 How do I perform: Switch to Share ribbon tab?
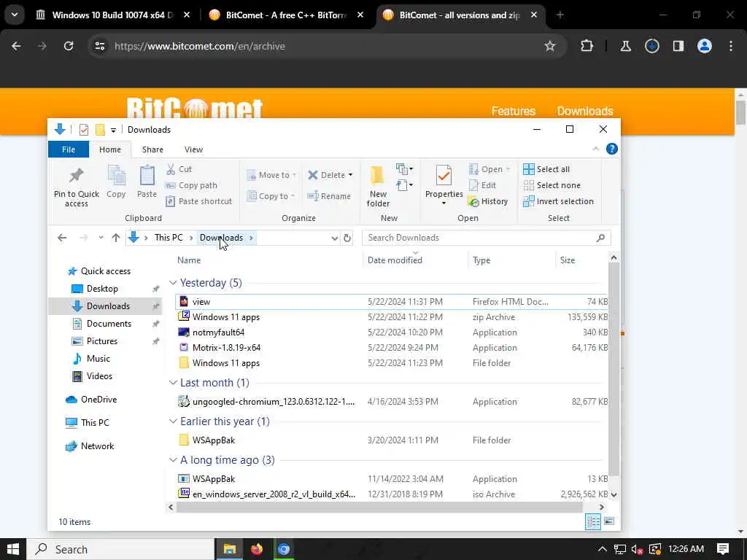click(152, 149)
